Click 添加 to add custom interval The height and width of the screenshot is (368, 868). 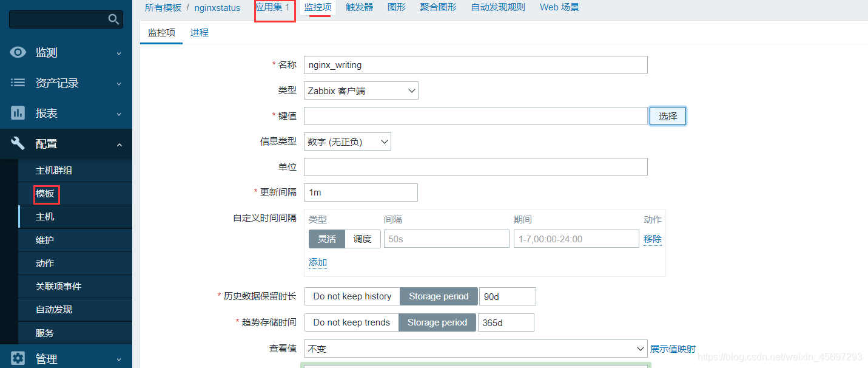click(318, 262)
